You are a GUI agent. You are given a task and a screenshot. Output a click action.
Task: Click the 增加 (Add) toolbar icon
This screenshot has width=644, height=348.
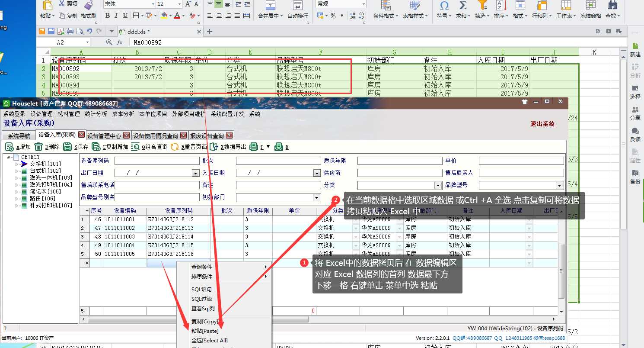click(9, 147)
